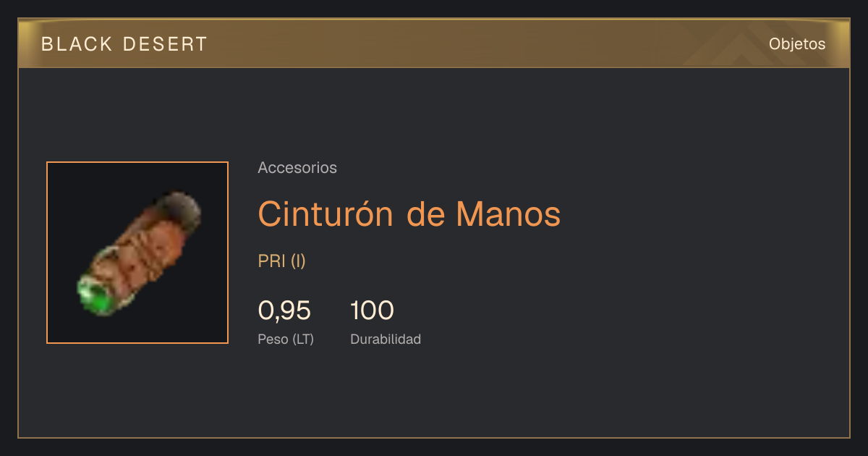Click the BLACK DESERT header title

click(124, 44)
